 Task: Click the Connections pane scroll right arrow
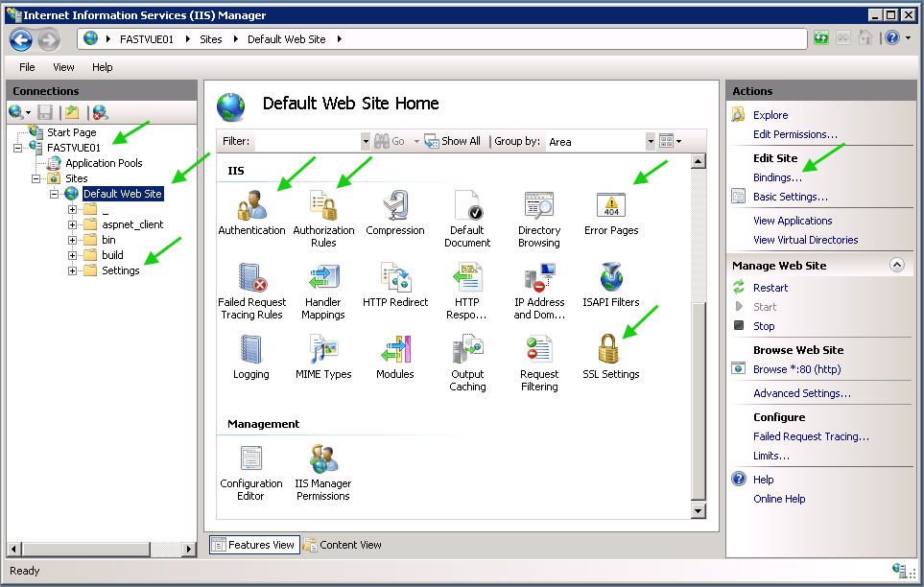click(x=189, y=550)
